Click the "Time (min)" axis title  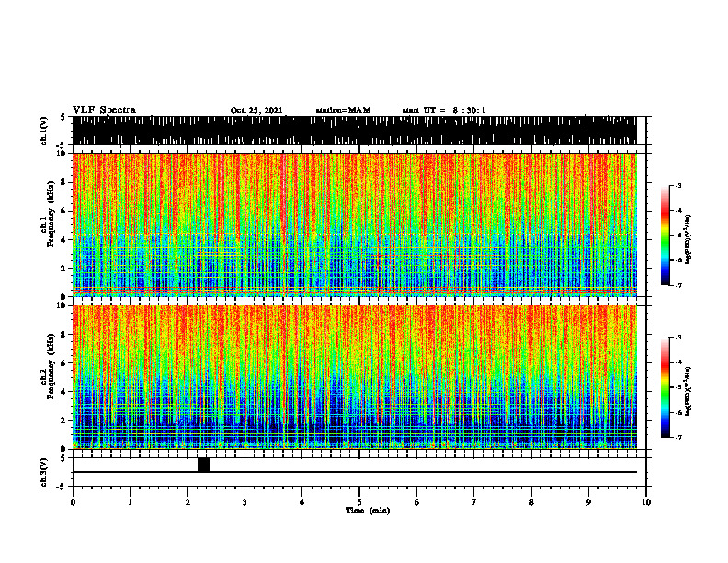368,511
